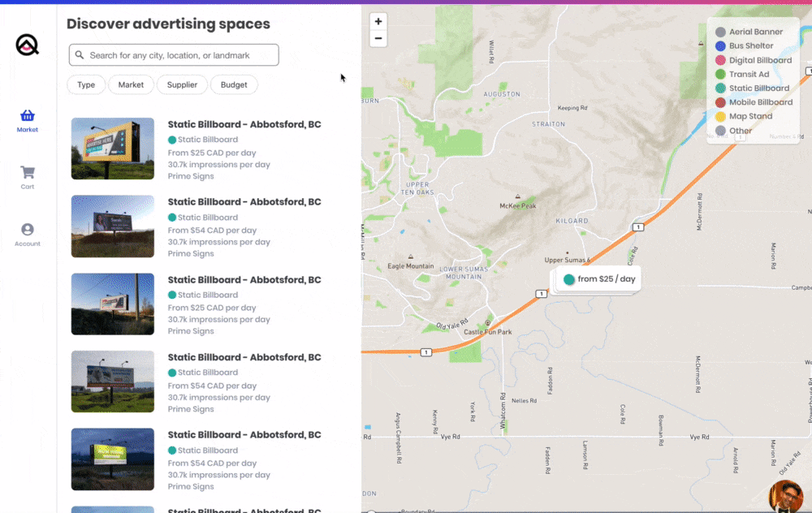Open the Market filter
The height and width of the screenshot is (513, 812).
click(x=131, y=84)
